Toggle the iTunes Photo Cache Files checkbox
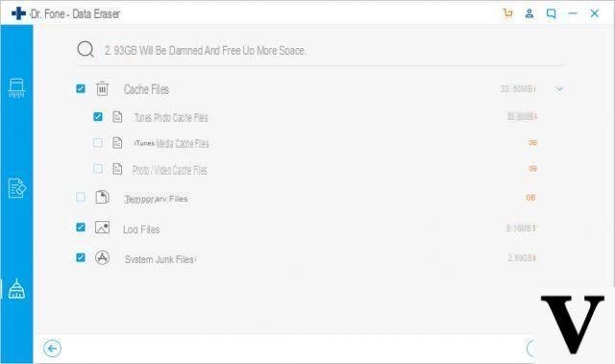The image size is (615, 364). click(x=98, y=117)
